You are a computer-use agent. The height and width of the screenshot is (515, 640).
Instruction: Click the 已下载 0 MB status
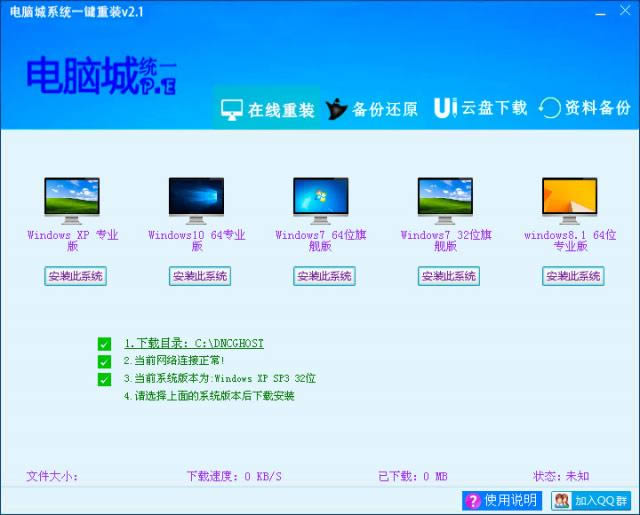coord(413,476)
